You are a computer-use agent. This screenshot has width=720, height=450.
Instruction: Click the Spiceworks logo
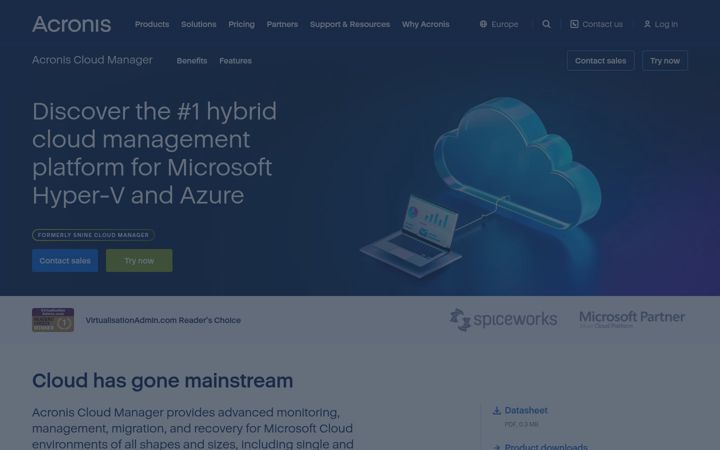pos(503,320)
